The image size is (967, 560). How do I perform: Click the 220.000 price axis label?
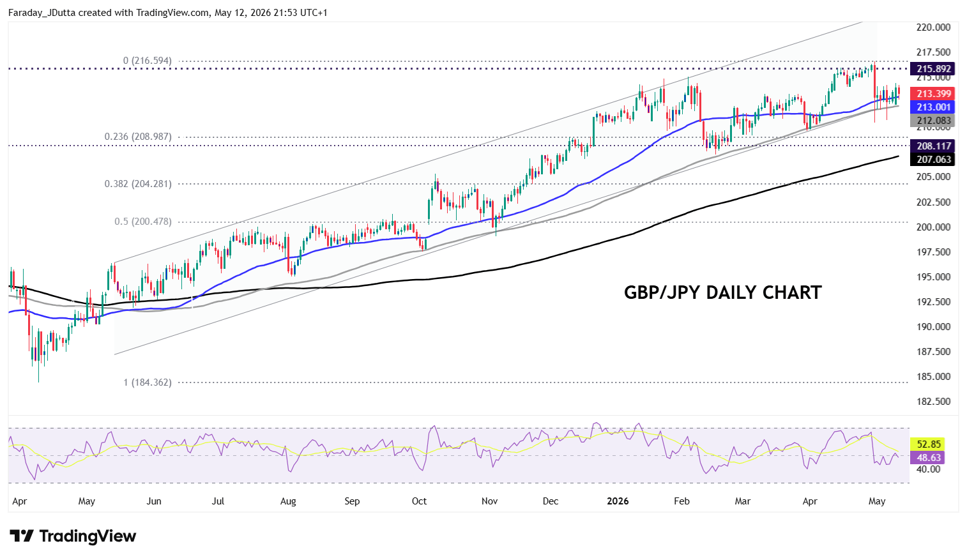pyautogui.click(x=934, y=27)
